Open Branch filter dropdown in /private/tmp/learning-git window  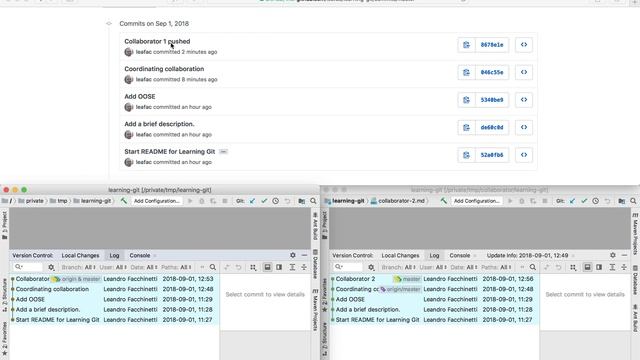(79, 267)
